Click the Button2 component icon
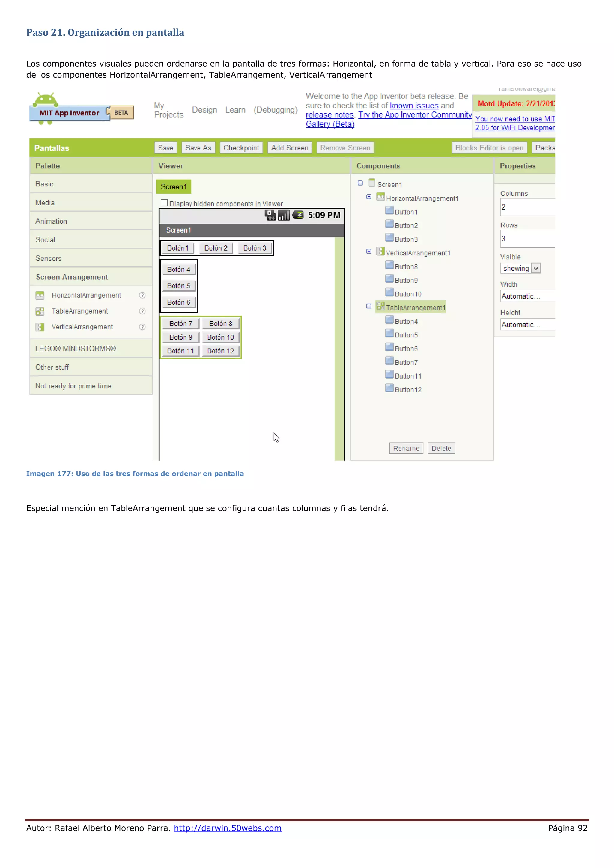This screenshot has height=868, width=614. pos(389,224)
